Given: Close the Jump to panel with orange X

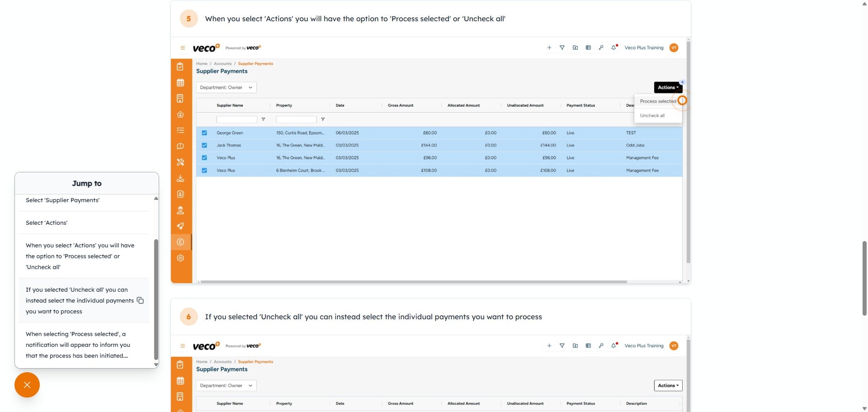Looking at the screenshot, I should pos(27,385).
